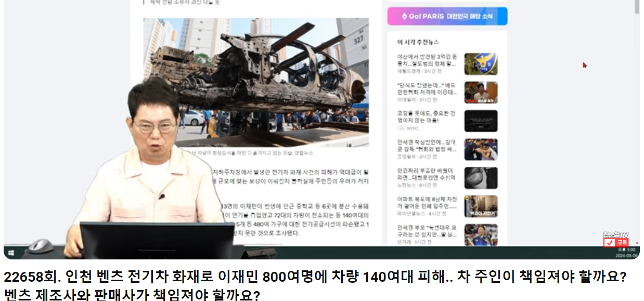Open 안세영 작심발언 news headline
Screen dimensions: 644x301
427,146
